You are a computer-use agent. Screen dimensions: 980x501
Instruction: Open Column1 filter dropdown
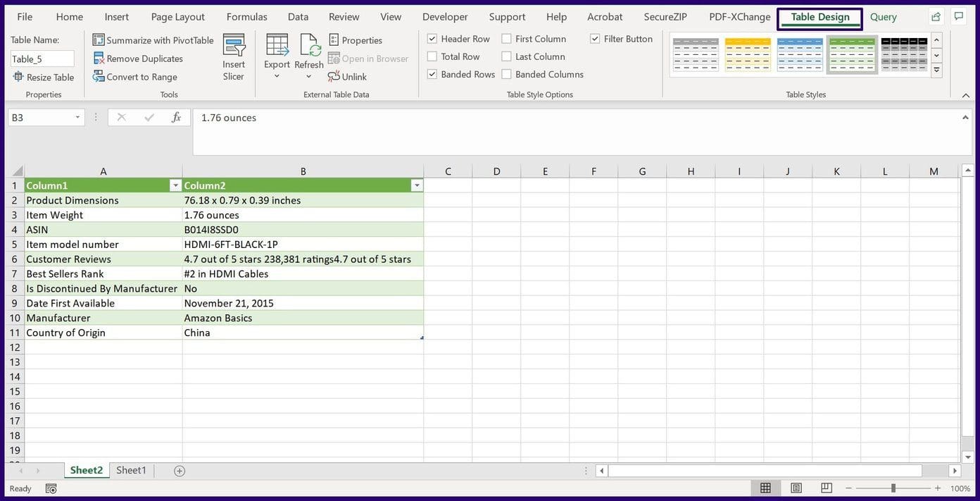175,186
